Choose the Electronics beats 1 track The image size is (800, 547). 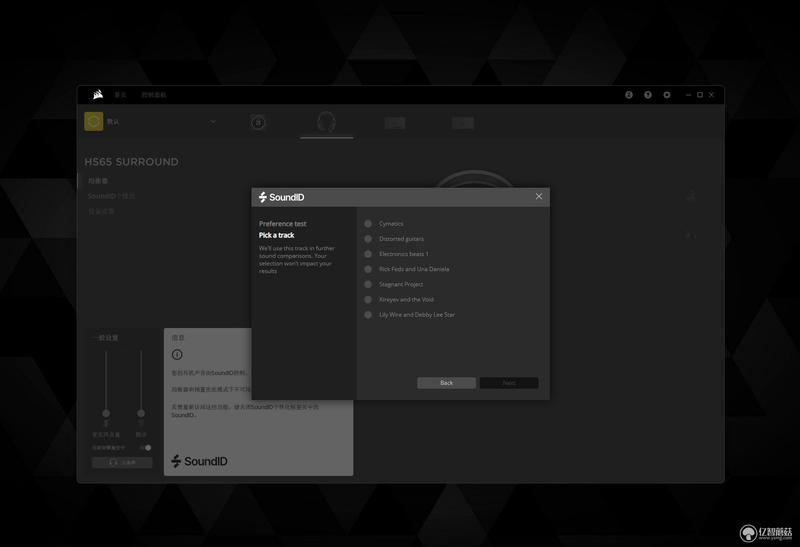tap(368, 254)
